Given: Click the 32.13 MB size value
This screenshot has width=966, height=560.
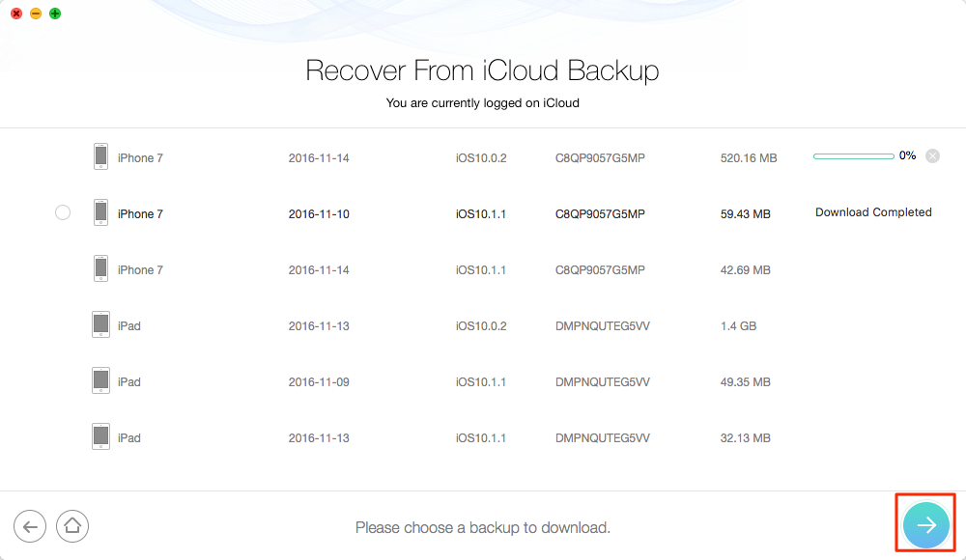Looking at the screenshot, I should click(746, 438).
